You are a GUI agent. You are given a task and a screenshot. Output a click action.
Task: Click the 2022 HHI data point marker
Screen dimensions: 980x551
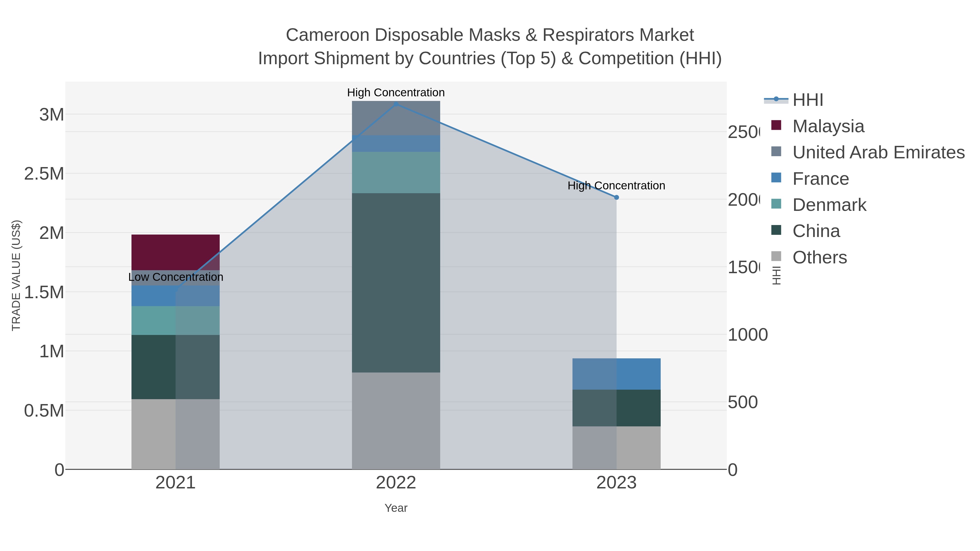tap(396, 104)
